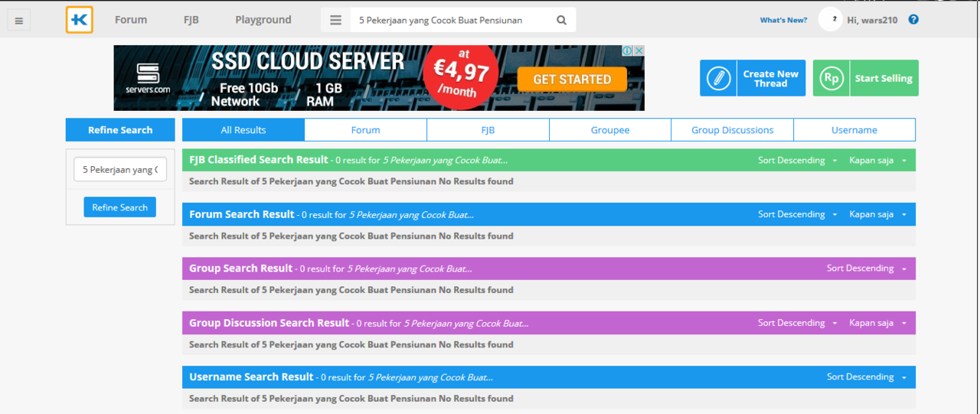Screen dimensions: 980x414
Task: Open the Forum navigation menu
Action: (131, 20)
